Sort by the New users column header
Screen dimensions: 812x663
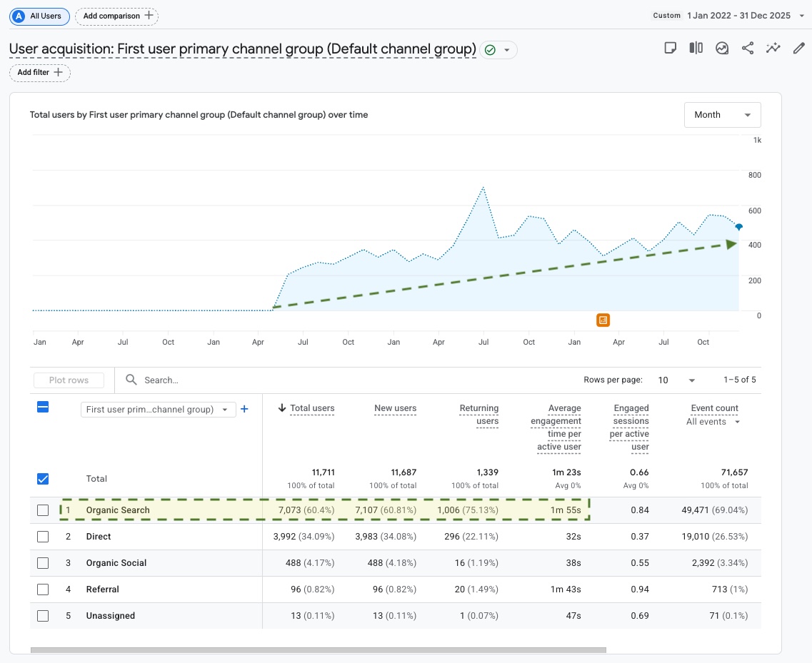click(395, 408)
